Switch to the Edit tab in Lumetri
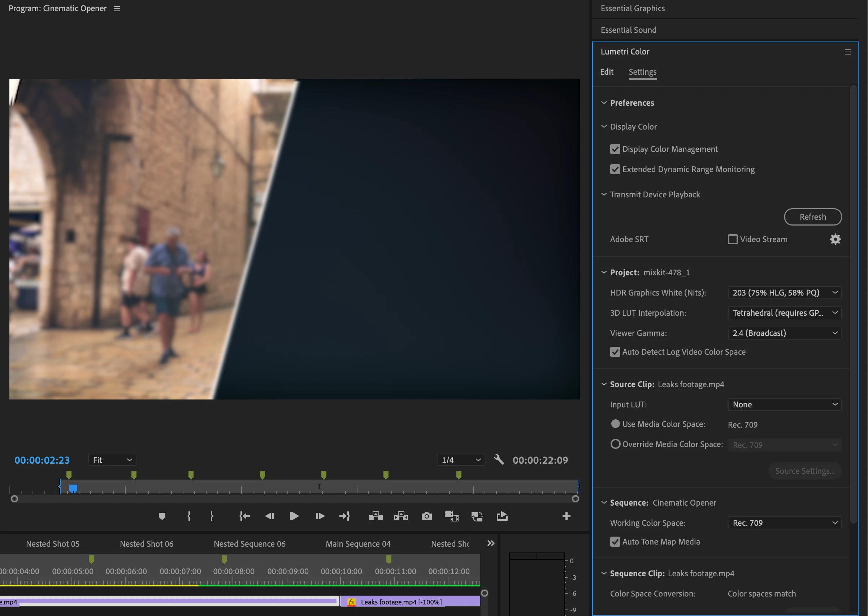This screenshot has height=616, width=868. click(607, 72)
